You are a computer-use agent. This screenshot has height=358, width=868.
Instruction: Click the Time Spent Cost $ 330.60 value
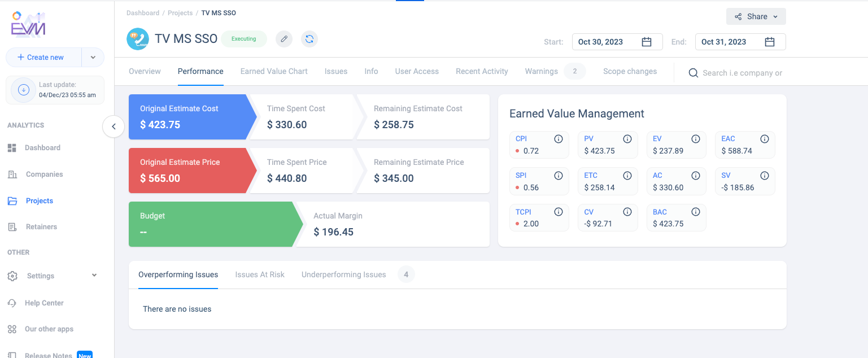(287, 125)
